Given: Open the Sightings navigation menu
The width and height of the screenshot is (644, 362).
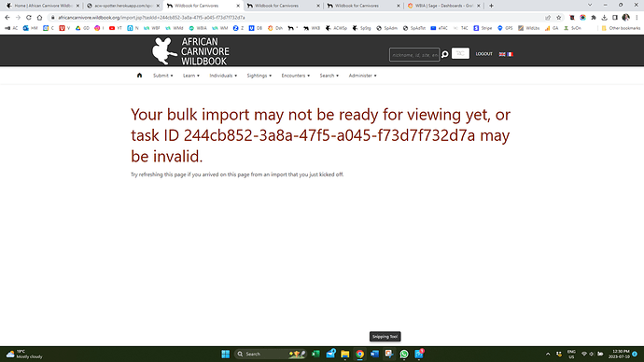Looking at the screenshot, I should click(x=259, y=76).
